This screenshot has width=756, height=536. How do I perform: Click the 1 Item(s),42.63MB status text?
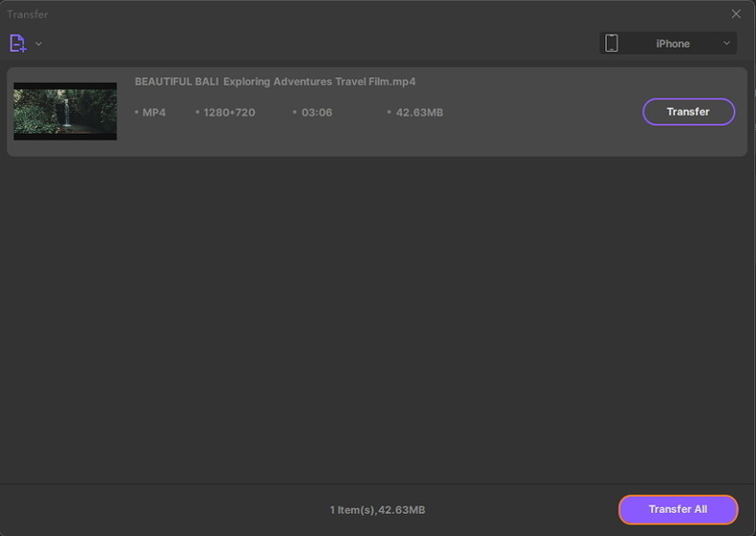pos(377,510)
